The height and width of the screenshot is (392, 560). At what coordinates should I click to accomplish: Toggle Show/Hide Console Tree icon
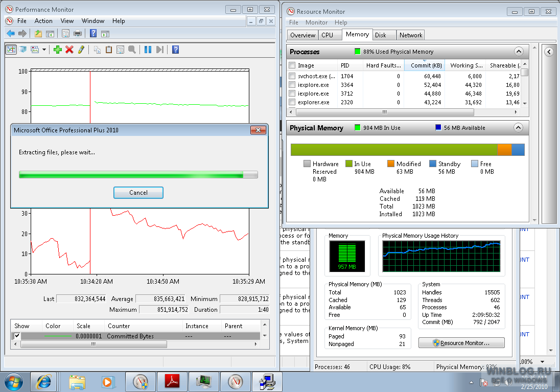click(50, 34)
